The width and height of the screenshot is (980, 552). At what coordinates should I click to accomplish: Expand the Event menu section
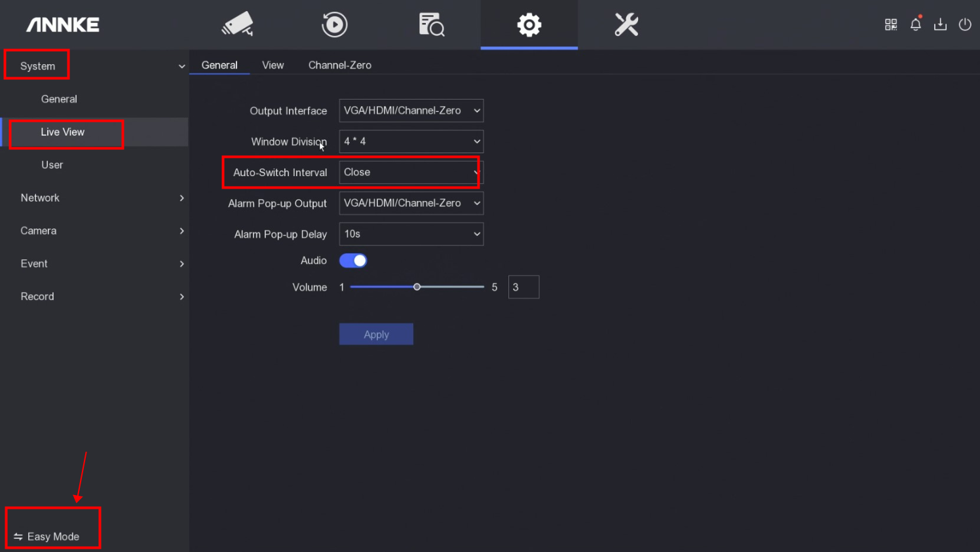click(x=94, y=263)
